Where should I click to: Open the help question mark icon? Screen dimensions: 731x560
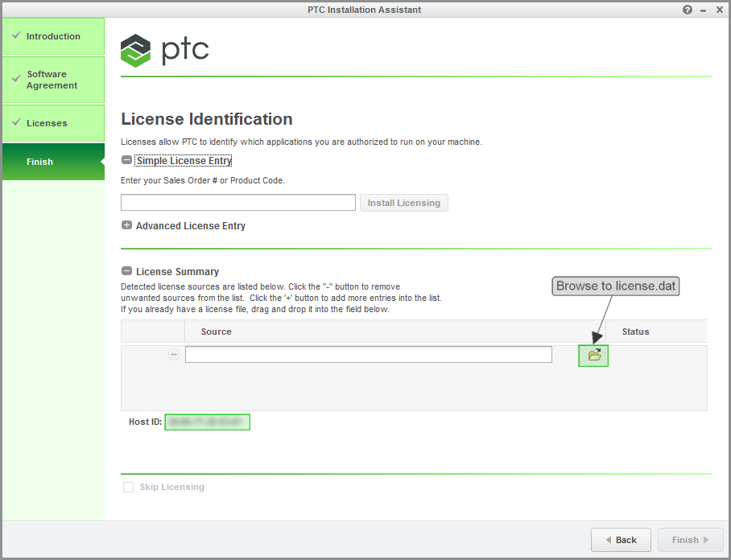(688, 10)
